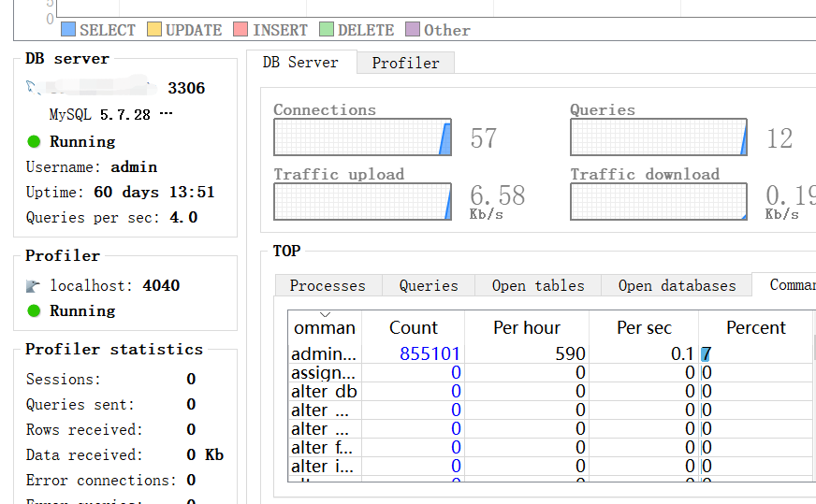Click the MySQL dolphin icon beside port 3306
The image size is (816, 504).
click(x=34, y=89)
